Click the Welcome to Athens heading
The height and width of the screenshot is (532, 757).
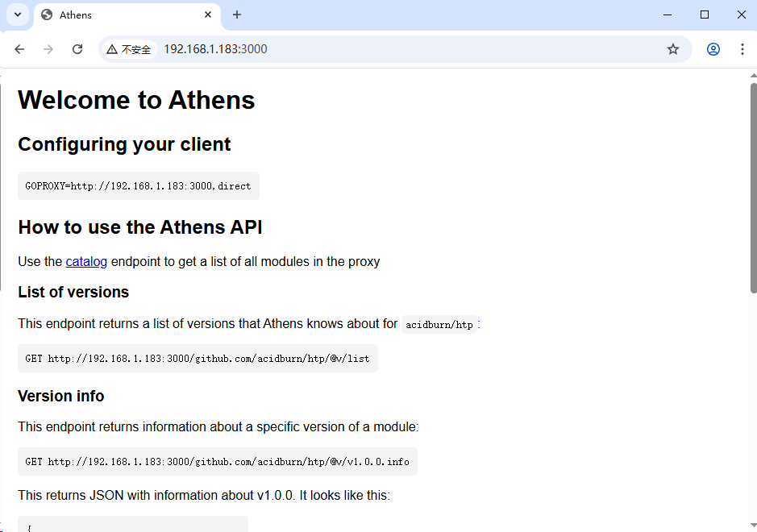(x=136, y=100)
